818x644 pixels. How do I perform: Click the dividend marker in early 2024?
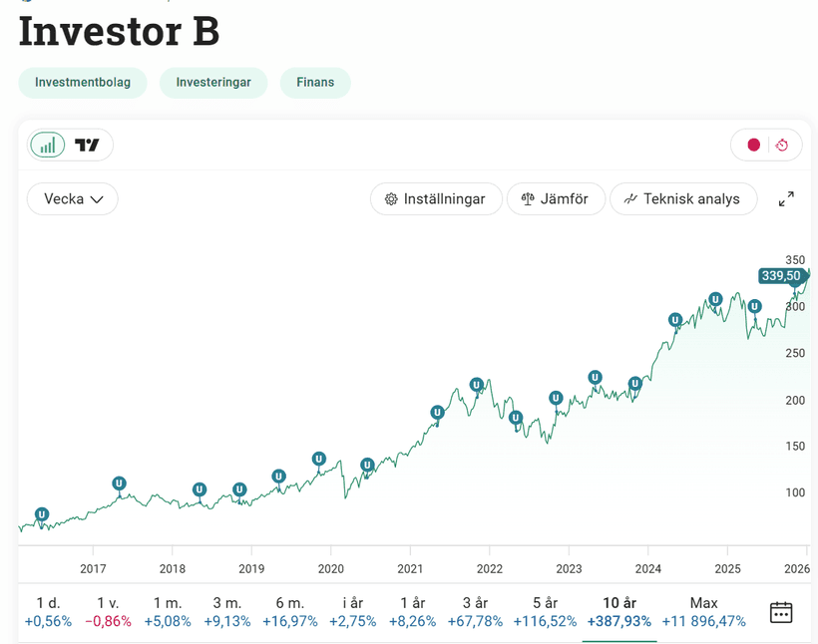coord(675,320)
